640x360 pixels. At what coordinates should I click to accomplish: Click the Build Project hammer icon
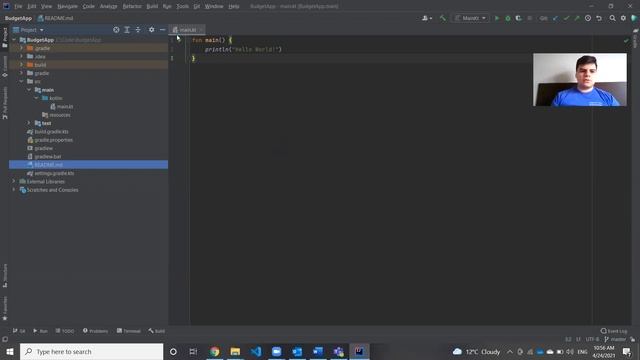[x=442, y=18]
